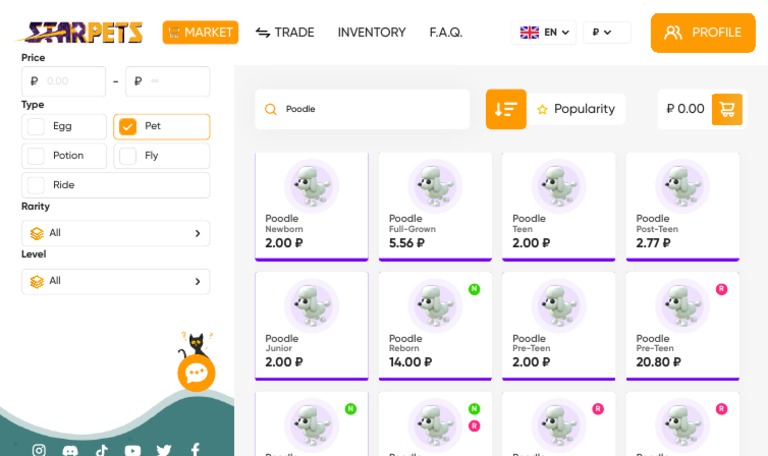The height and width of the screenshot is (456, 768).
Task: Enable the Potion type filter
Action: point(37,156)
